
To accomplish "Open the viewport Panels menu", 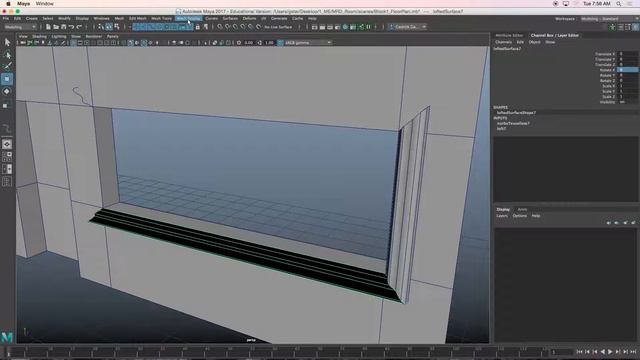I will [113, 36].
